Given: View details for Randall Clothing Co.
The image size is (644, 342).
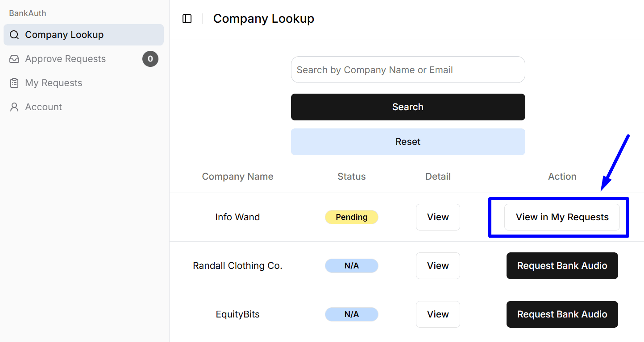Looking at the screenshot, I should (437, 266).
